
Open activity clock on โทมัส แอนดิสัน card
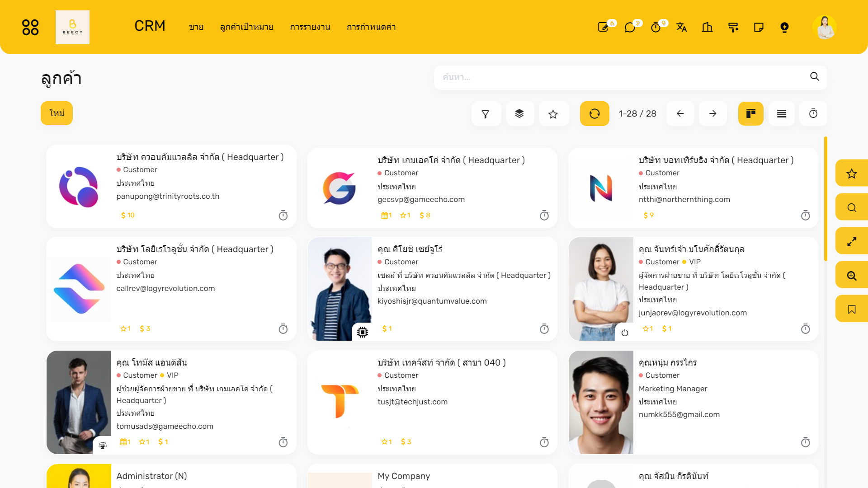(x=283, y=442)
